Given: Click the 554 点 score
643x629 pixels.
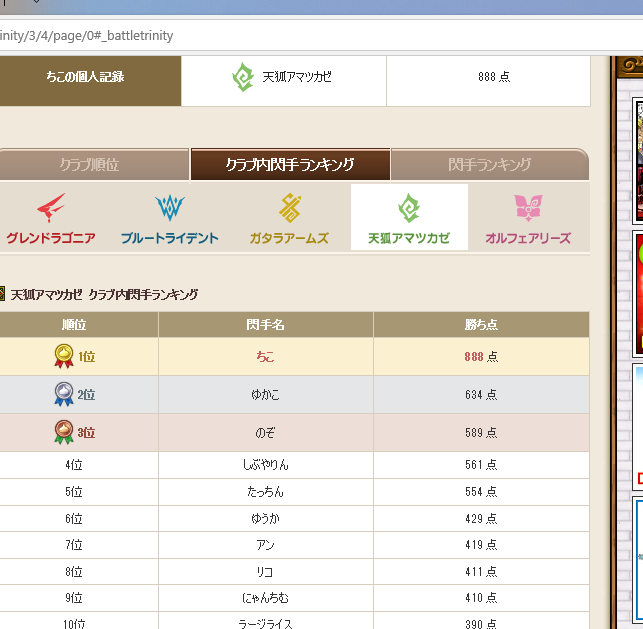Looking at the screenshot, I should coord(481,492).
